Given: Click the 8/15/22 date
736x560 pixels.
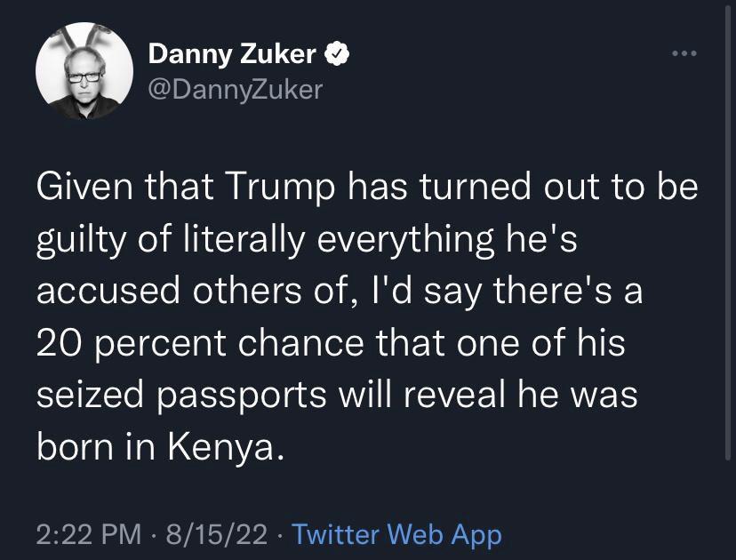Looking at the screenshot, I should click(216, 534).
